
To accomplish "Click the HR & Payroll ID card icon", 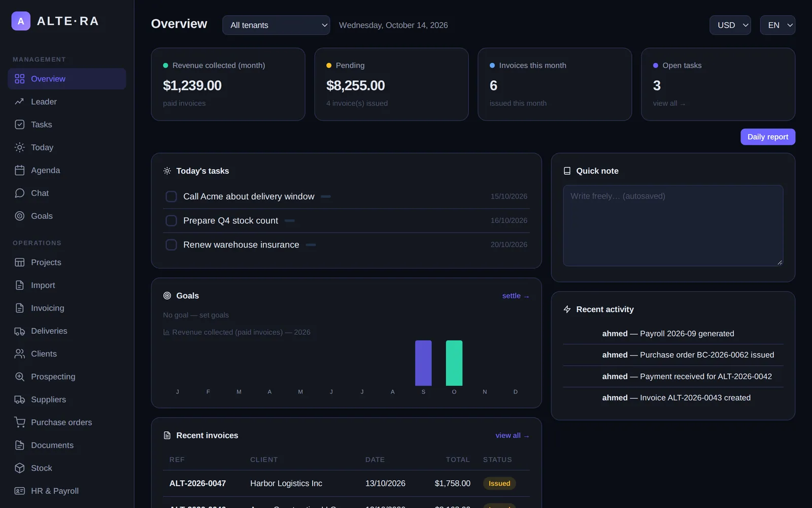I will [x=19, y=491].
